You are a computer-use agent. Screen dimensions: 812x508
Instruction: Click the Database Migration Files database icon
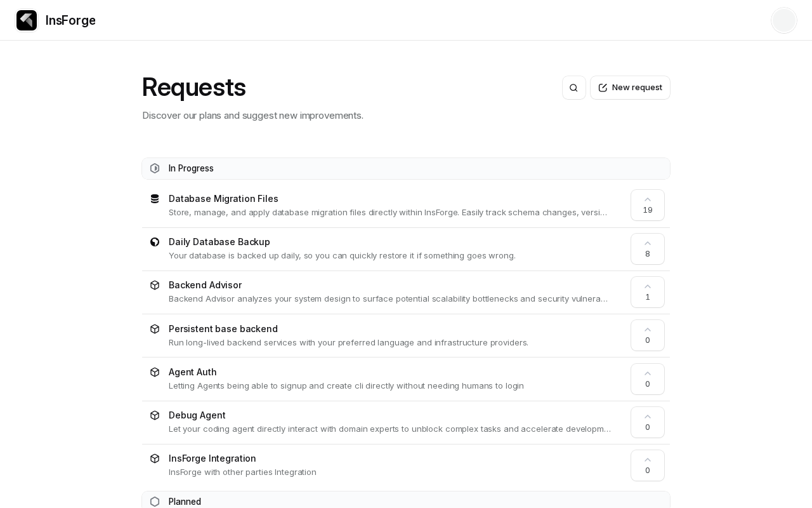pos(155,199)
